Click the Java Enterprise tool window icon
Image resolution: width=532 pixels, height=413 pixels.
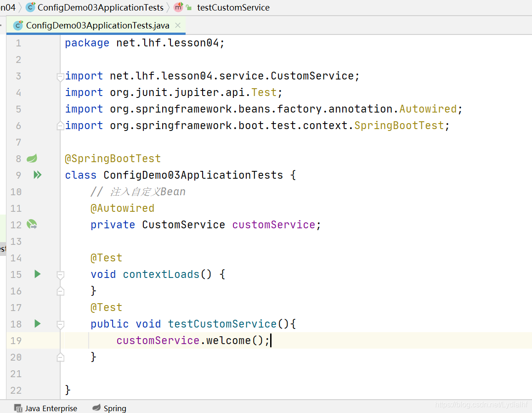click(18, 408)
